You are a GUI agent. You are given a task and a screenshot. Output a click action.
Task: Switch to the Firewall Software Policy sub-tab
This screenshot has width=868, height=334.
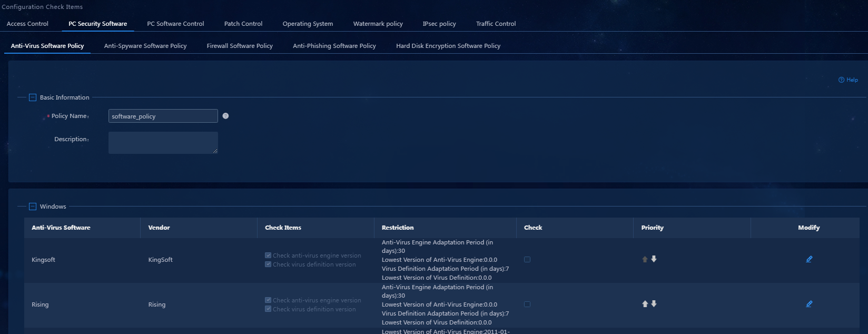240,46
